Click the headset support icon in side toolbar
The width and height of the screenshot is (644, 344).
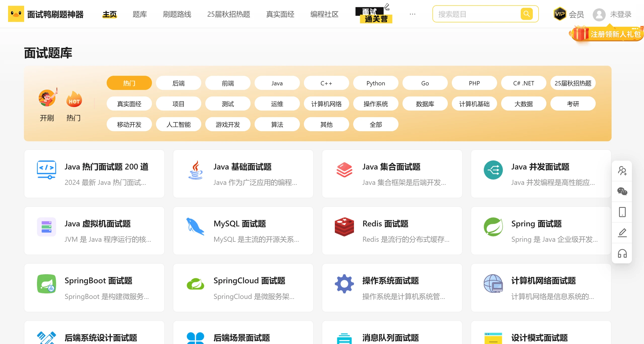click(622, 253)
